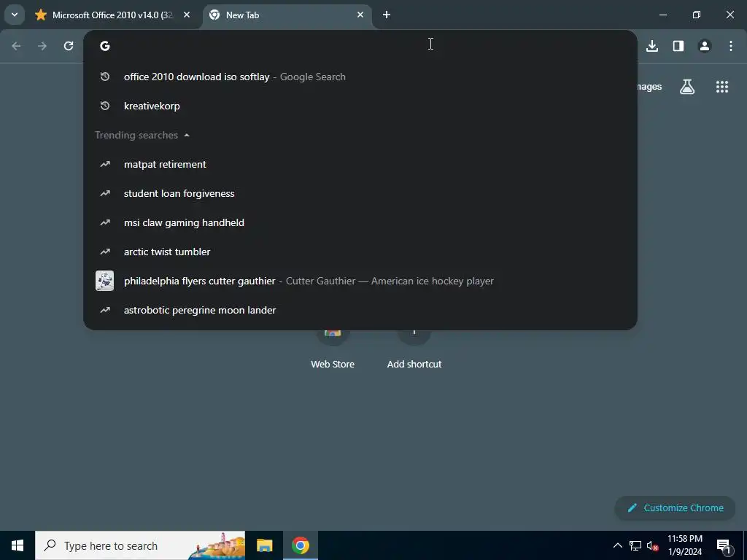
Task: Switch to Microsoft Office 2010 tab
Action: (x=113, y=15)
